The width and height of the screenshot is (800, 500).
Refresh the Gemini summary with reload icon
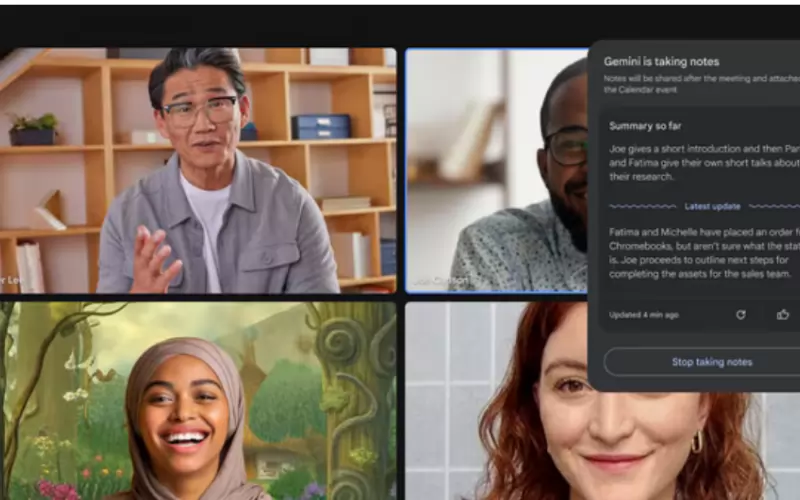click(x=741, y=315)
